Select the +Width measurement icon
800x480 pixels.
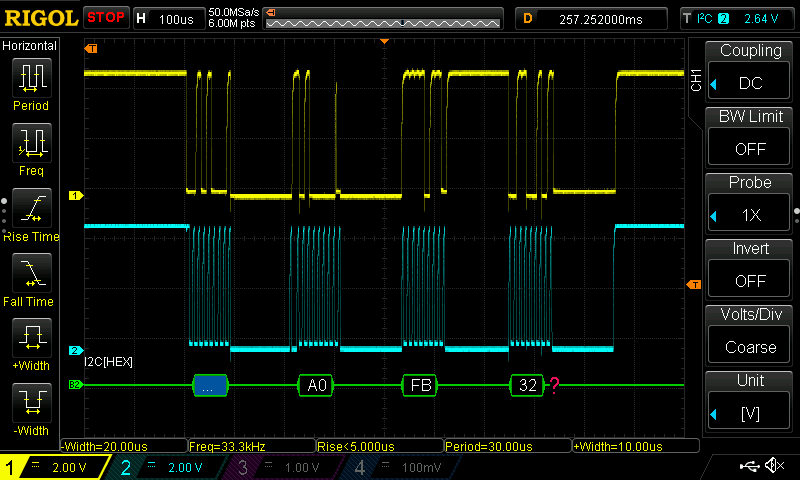32,338
